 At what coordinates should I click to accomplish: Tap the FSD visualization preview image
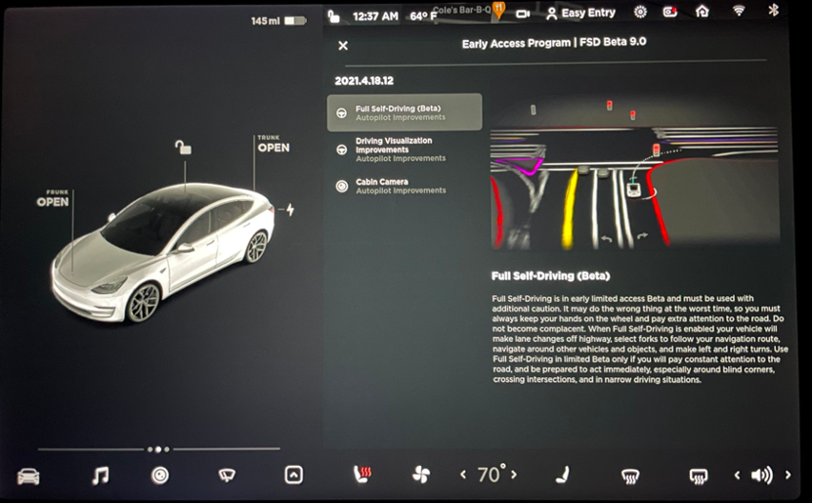coord(634,173)
